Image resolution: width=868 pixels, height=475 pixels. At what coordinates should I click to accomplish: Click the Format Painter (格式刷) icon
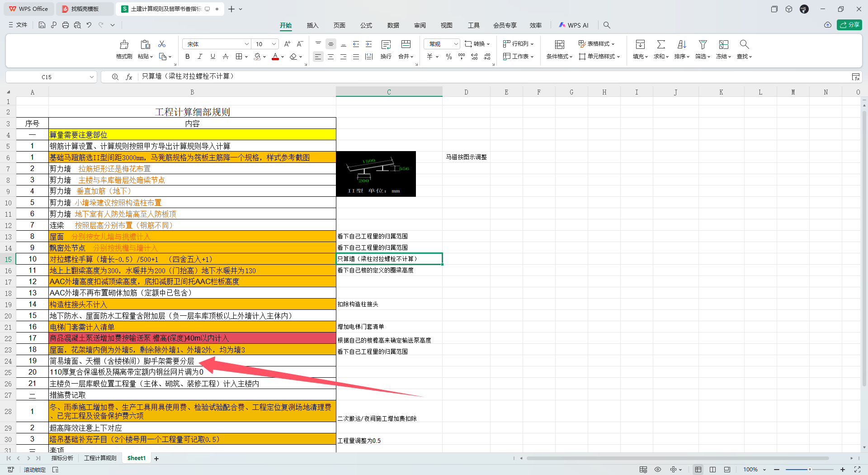tap(124, 44)
